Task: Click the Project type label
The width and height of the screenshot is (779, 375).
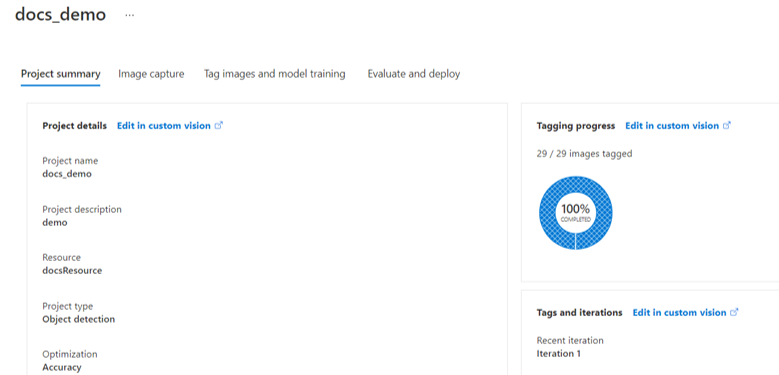Action: [68, 306]
